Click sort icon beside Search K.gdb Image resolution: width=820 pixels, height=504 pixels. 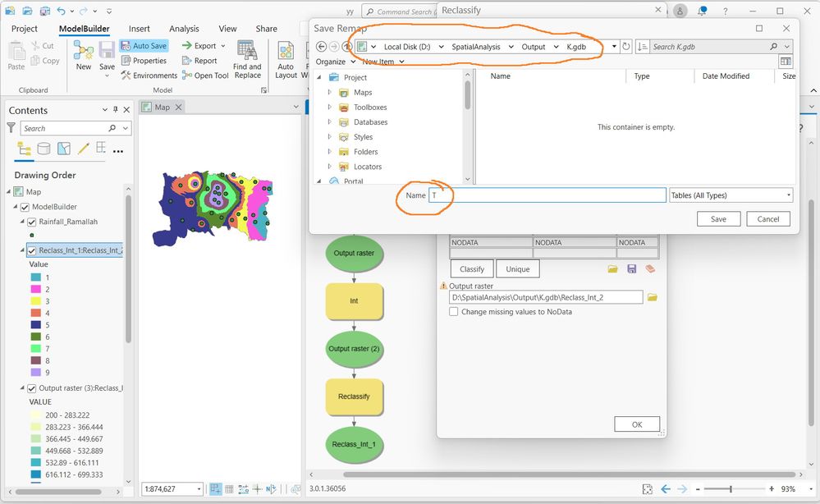[643, 47]
